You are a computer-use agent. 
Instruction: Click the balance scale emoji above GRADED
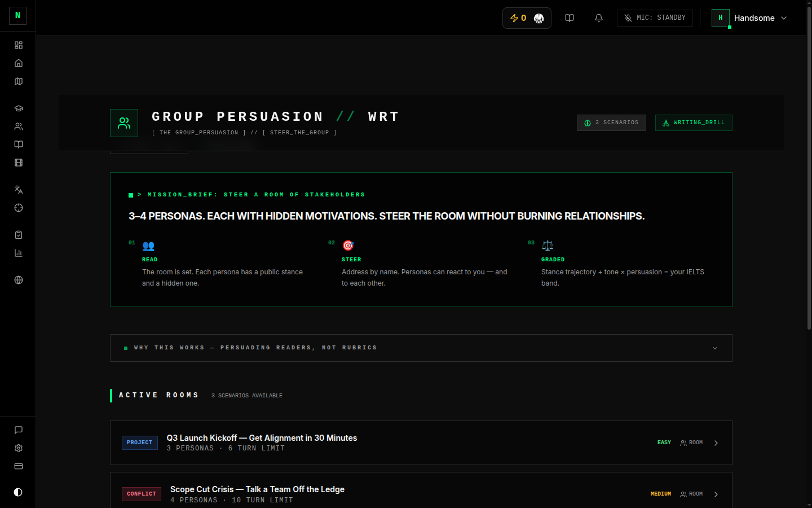(548, 246)
